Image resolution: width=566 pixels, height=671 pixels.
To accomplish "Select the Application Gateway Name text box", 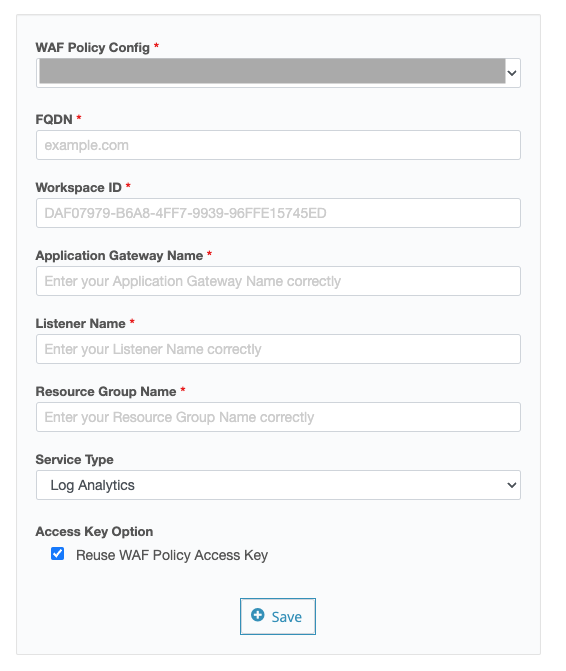I will pyautogui.click(x=278, y=281).
